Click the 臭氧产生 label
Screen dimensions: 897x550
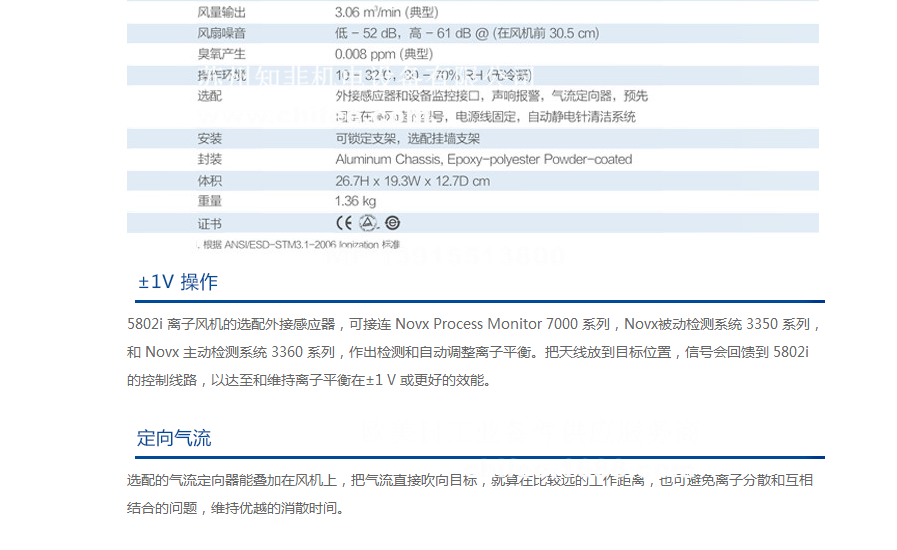click(221, 54)
